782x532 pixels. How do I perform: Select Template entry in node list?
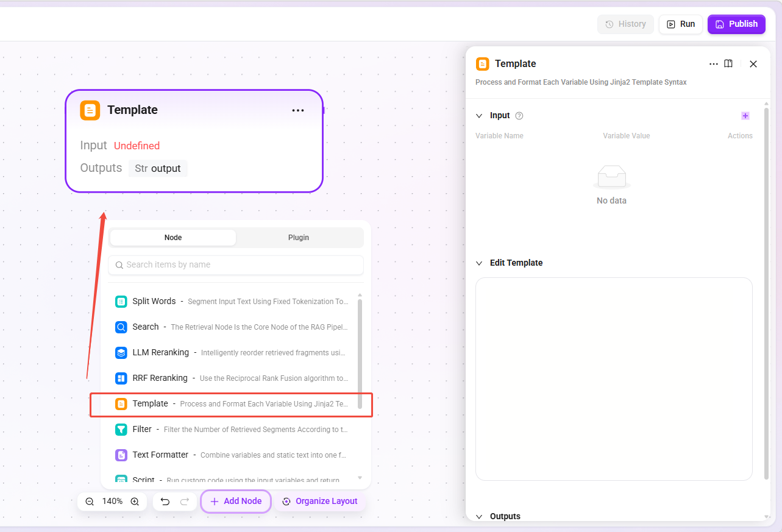[232, 404]
